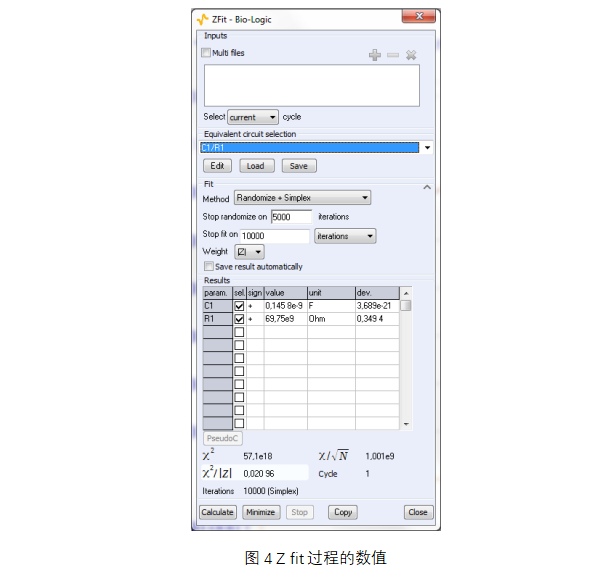Open the Weight |Z| dropdown
Image resolution: width=596 pixels, height=580 pixels.
tap(249, 252)
